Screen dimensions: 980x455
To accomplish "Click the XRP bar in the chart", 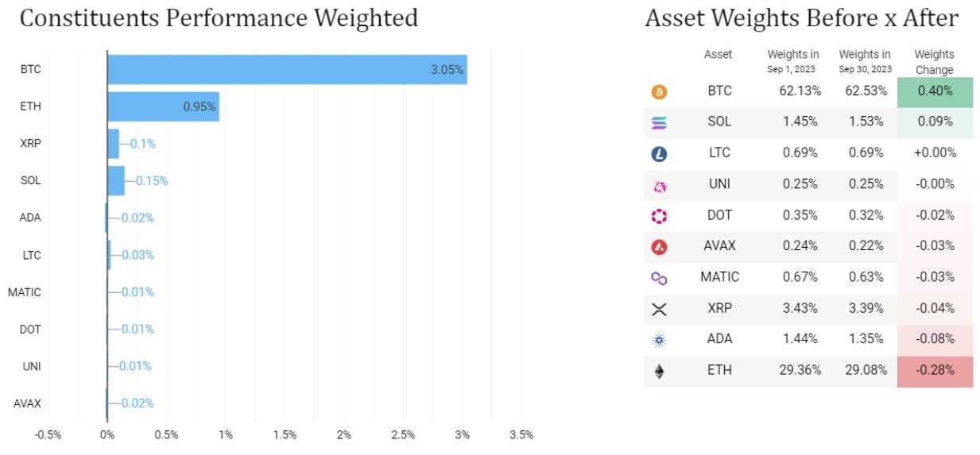I will pos(113,144).
